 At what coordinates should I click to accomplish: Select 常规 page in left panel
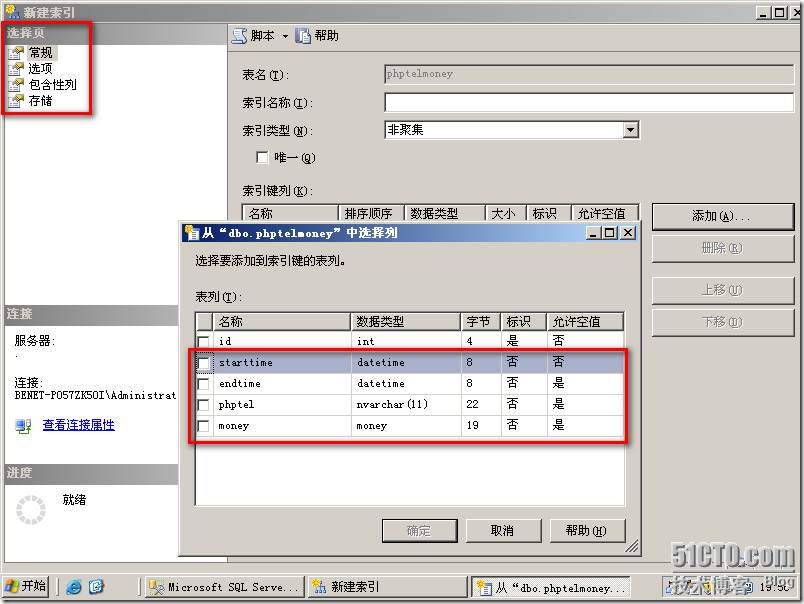point(41,52)
